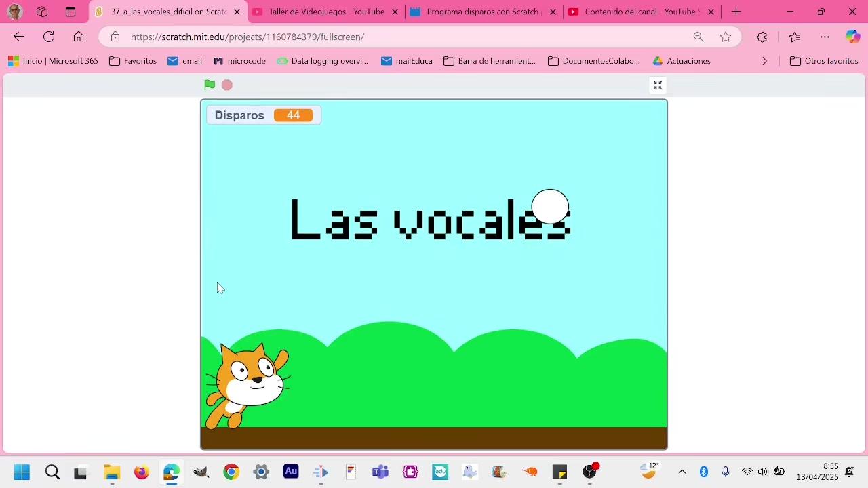Add this page to favorites with the star
Image resolution: width=868 pixels, height=488 pixels.
(726, 37)
